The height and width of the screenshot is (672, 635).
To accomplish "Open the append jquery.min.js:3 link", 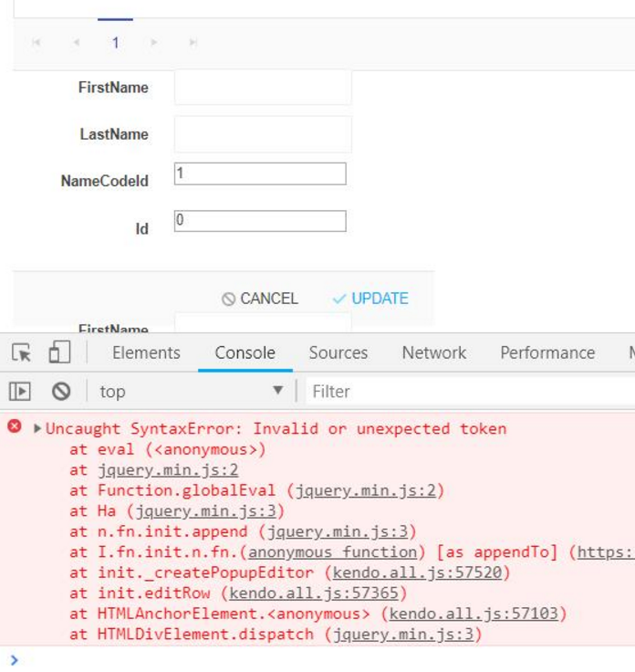I will tap(338, 531).
